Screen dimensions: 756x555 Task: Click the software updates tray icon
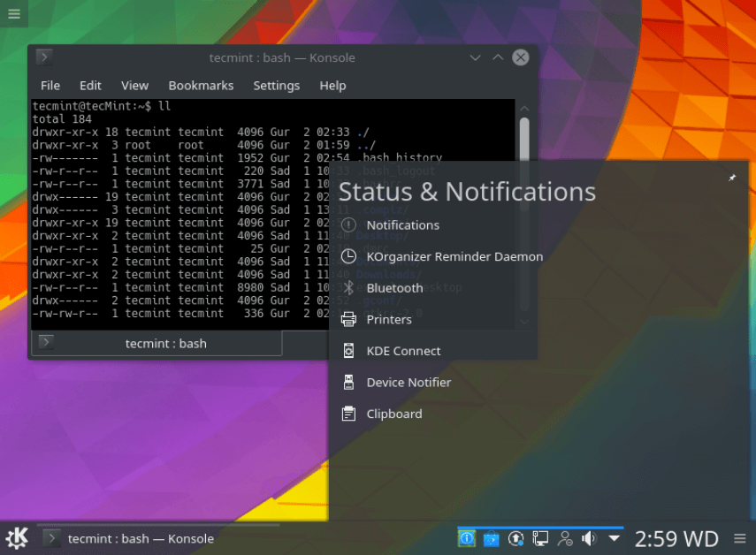(x=515, y=538)
